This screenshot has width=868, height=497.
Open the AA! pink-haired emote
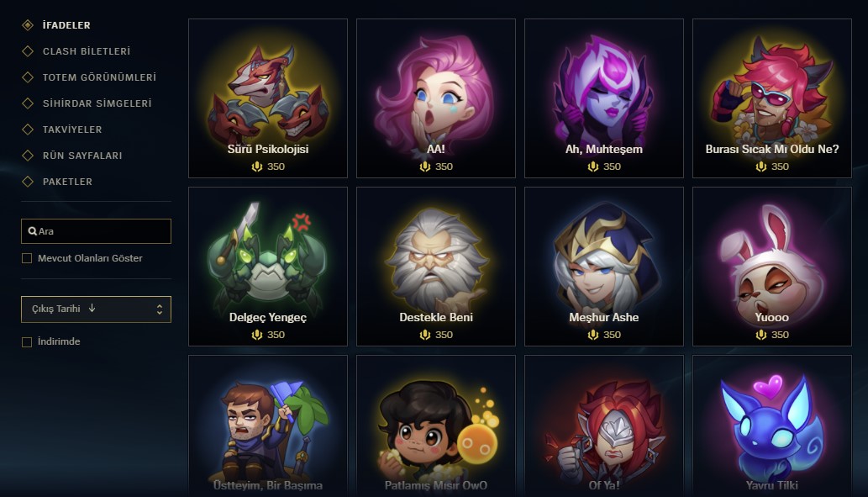pyautogui.click(x=435, y=98)
